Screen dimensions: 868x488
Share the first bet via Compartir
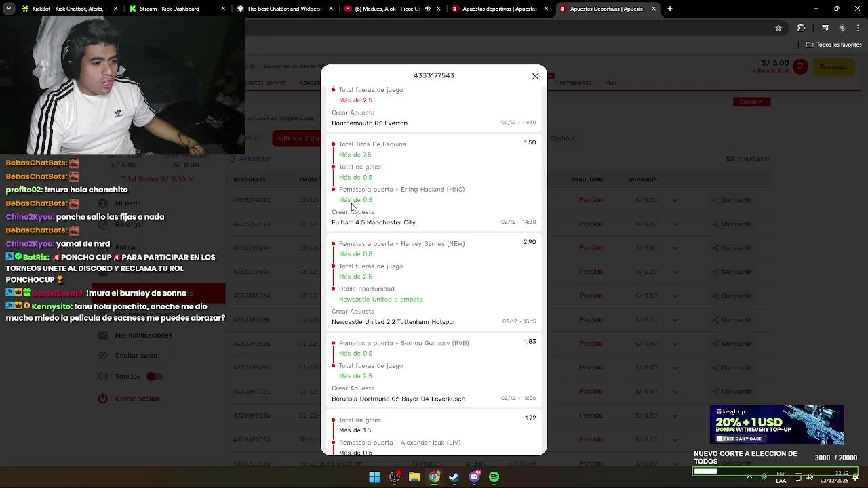click(x=732, y=200)
